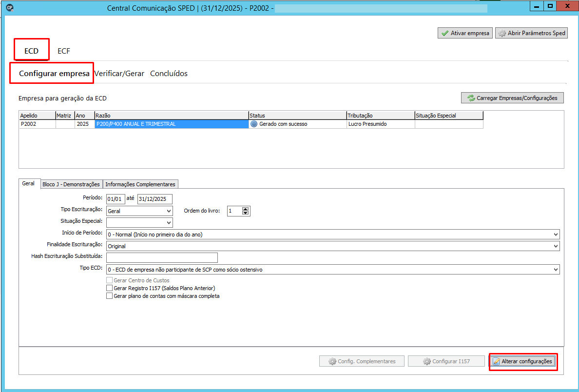The height and width of the screenshot is (392, 579).
Task: Click the Status column header
Action: click(298, 116)
